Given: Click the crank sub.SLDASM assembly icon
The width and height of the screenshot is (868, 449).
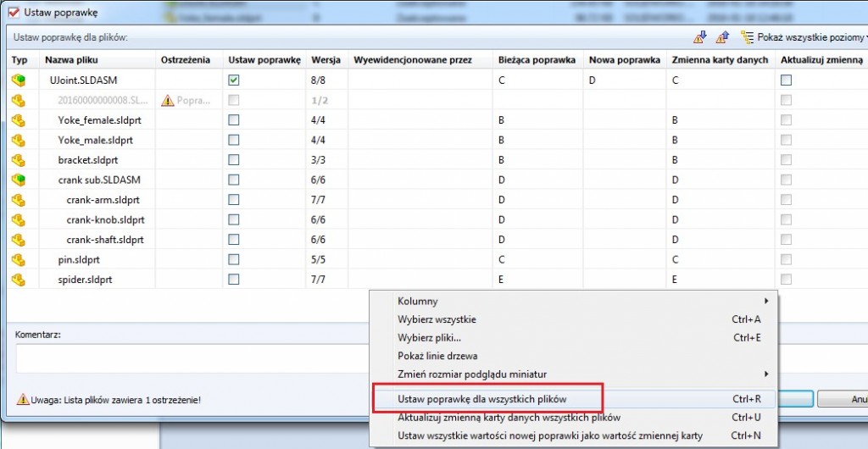Looking at the screenshot, I should 19,180.
